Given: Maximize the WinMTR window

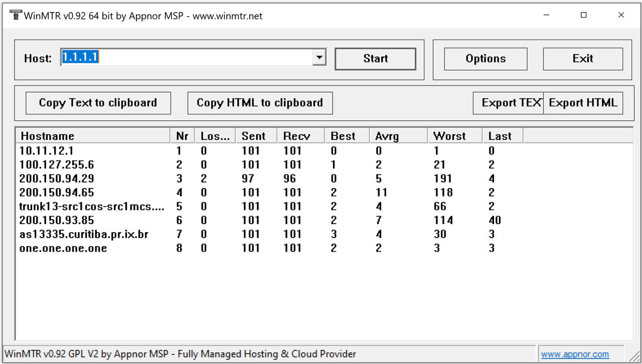Looking at the screenshot, I should tap(584, 15).
